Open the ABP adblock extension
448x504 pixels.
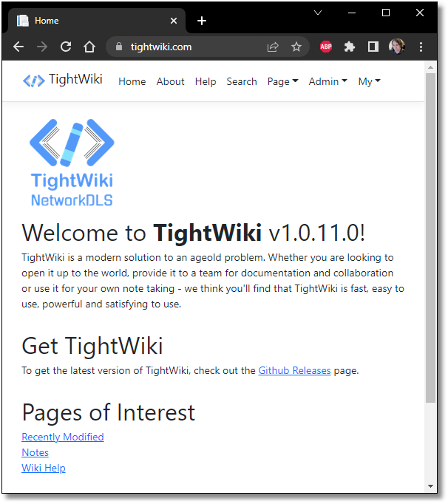tap(326, 47)
